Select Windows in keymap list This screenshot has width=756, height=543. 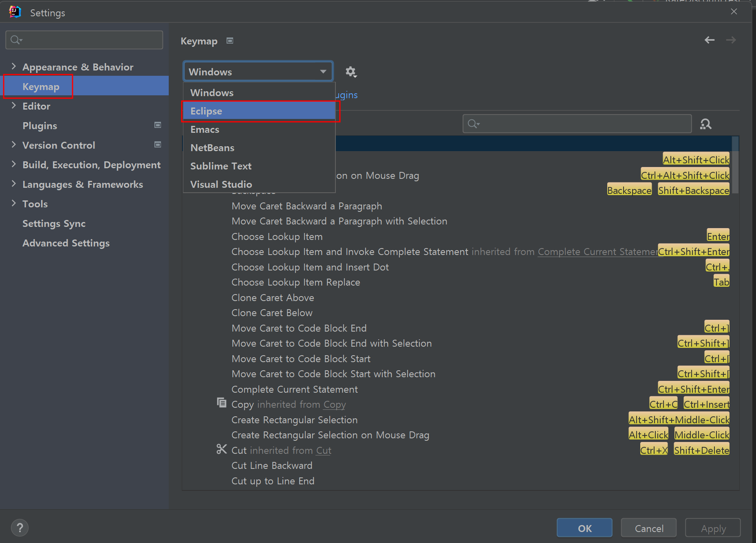259,93
